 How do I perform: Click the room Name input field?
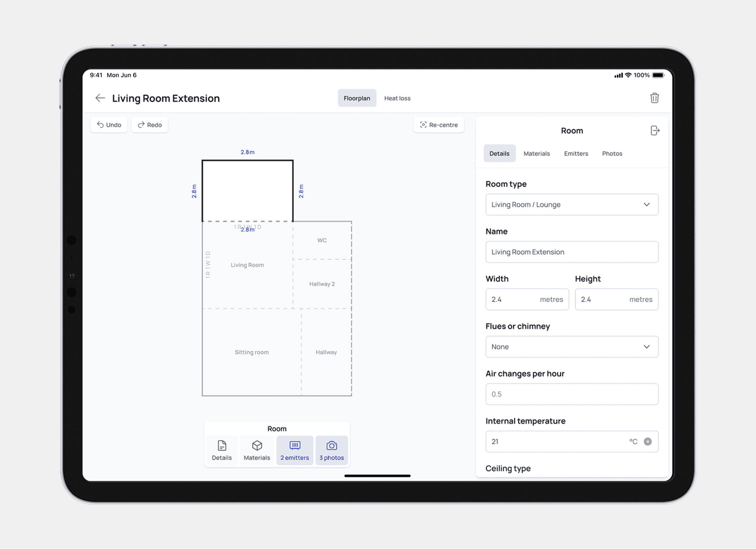click(571, 252)
